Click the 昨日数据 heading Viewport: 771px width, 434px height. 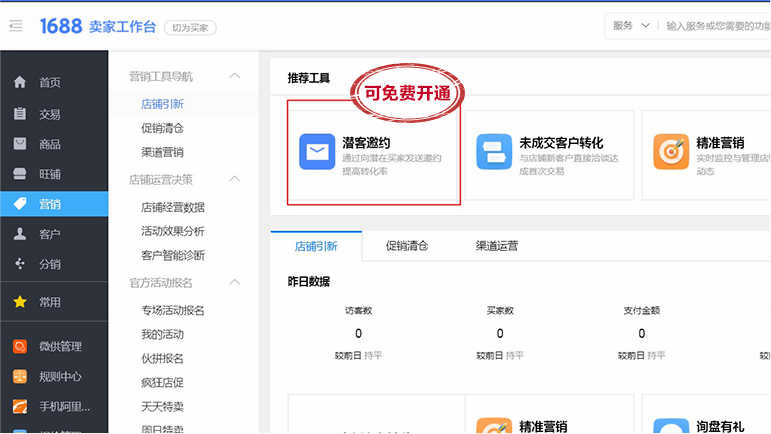pyautogui.click(x=309, y=281)
